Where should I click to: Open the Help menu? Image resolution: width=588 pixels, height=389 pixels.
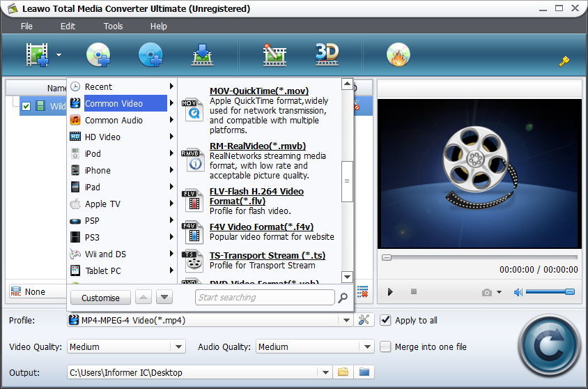159,26
